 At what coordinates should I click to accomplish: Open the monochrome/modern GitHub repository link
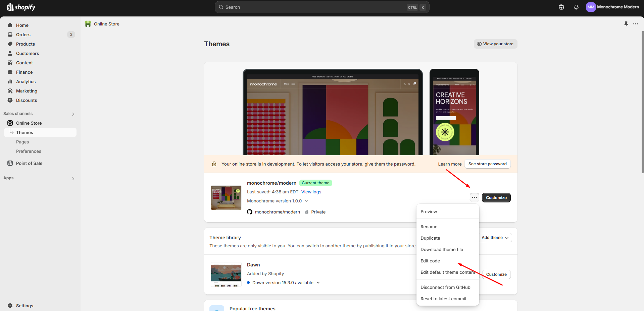pyautogui.click(x=278, y=212)
